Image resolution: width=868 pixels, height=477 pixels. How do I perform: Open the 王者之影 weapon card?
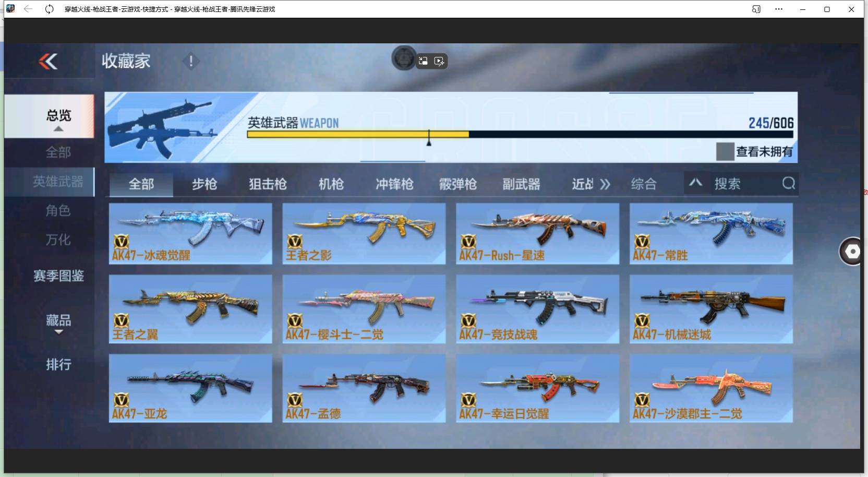pyautogui.click(x=364, y=233)
